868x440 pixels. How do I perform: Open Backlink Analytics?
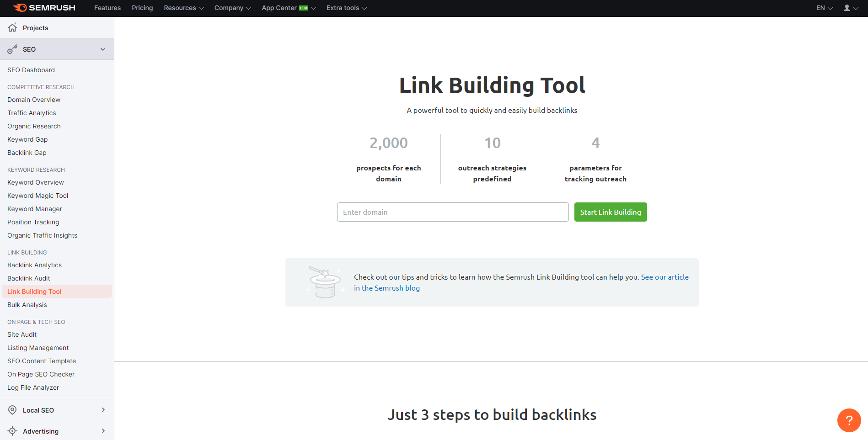[x=34, y=265]
